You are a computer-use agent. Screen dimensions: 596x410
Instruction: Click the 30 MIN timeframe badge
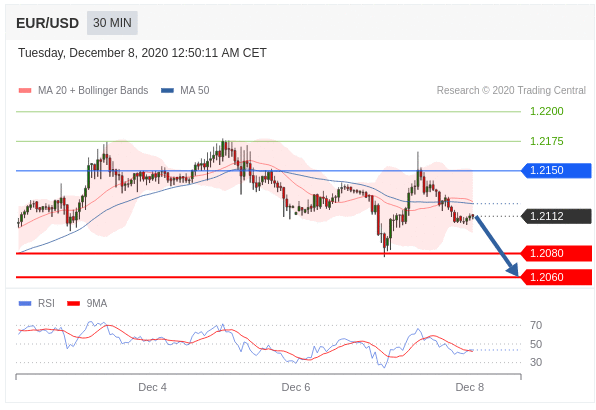click(112, 23)
